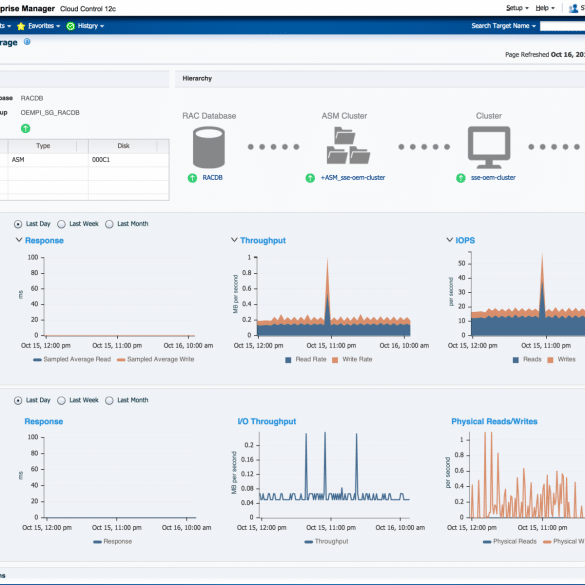The height and width of the screenshot is (585, 585).
Task: Click Write Rate legend color square
Action: [x=335, y=360]
